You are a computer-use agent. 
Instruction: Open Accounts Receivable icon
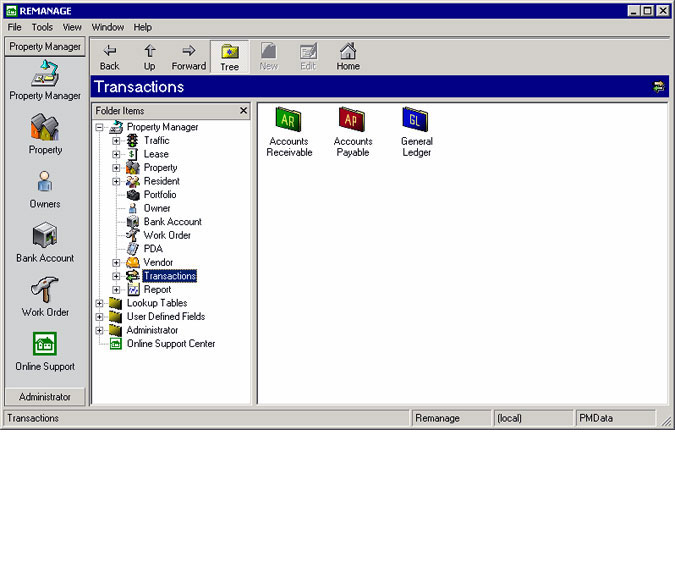click(288, 132)
